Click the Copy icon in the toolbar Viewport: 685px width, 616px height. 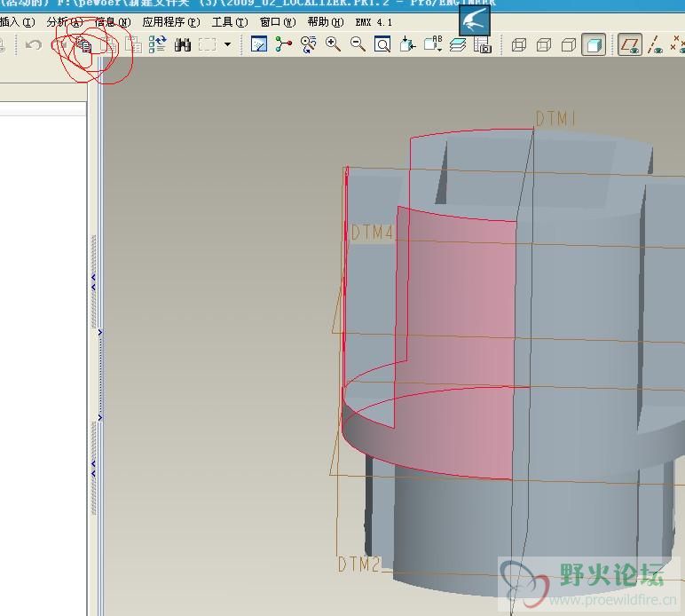(x=84, y=45)
